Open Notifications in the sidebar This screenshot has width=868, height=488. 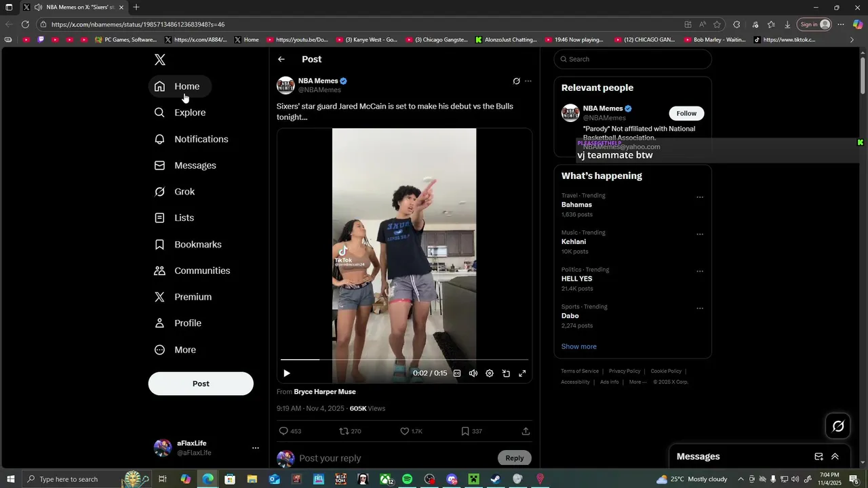pos(191,139)
